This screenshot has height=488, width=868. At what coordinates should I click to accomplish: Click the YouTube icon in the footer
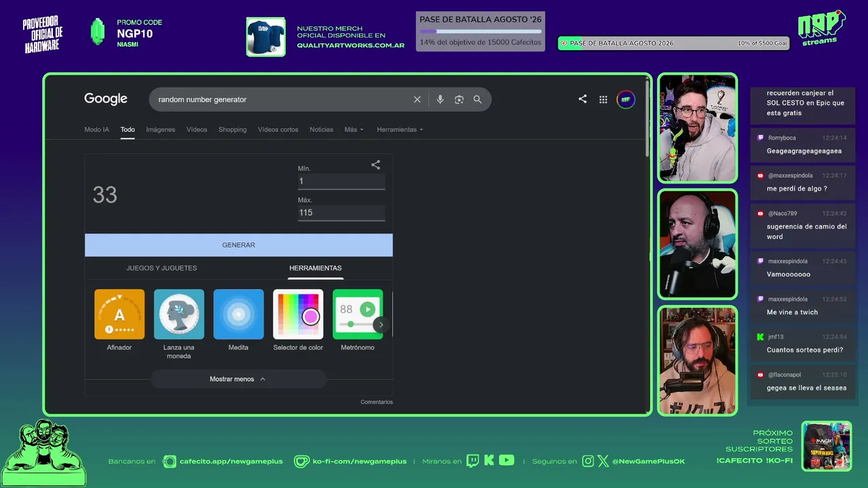click(x=507, y=460)
